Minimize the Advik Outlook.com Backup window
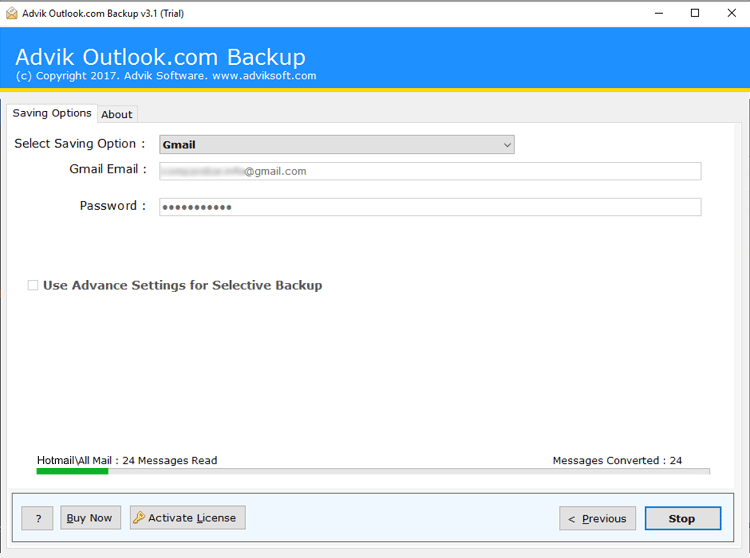 (659, 13)
